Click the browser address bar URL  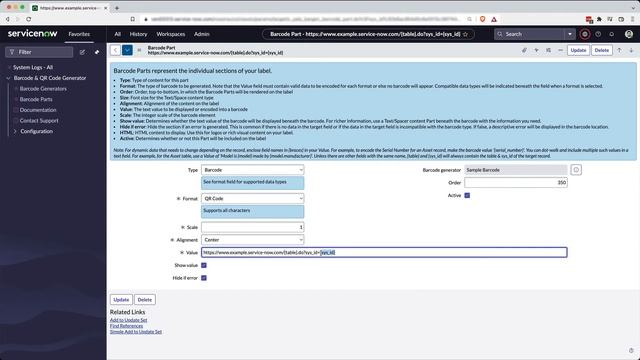point(306,19)
